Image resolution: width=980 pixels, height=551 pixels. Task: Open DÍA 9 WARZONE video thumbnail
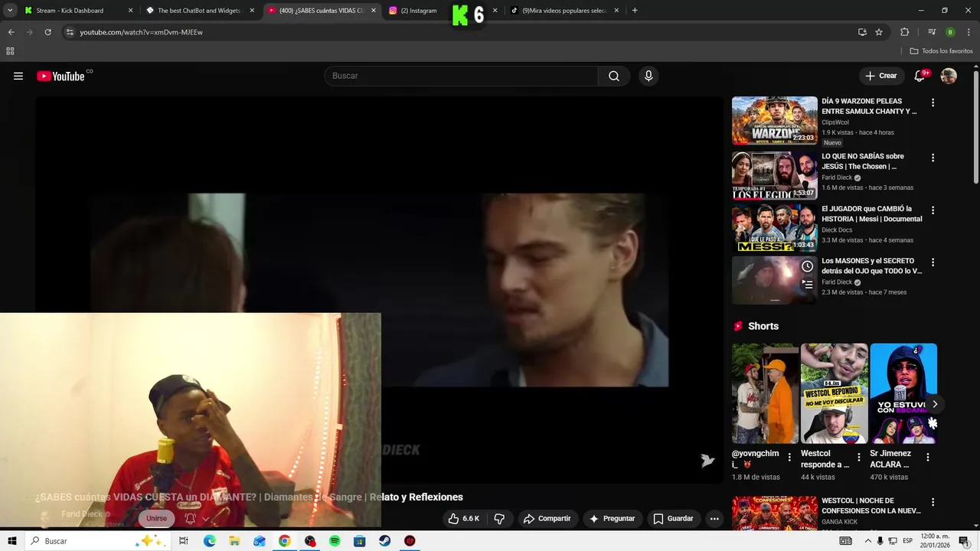(x=774, y=120)
